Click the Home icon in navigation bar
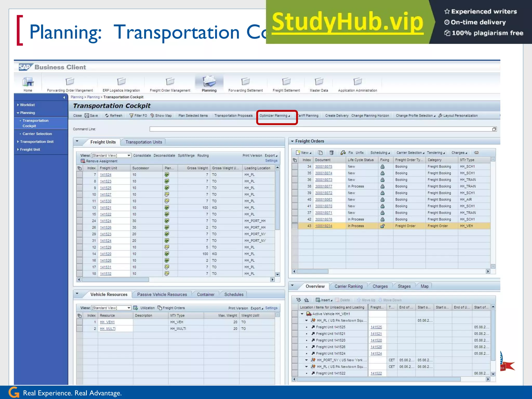The height and width of the screenshot is (399, 532). (28, 82)
